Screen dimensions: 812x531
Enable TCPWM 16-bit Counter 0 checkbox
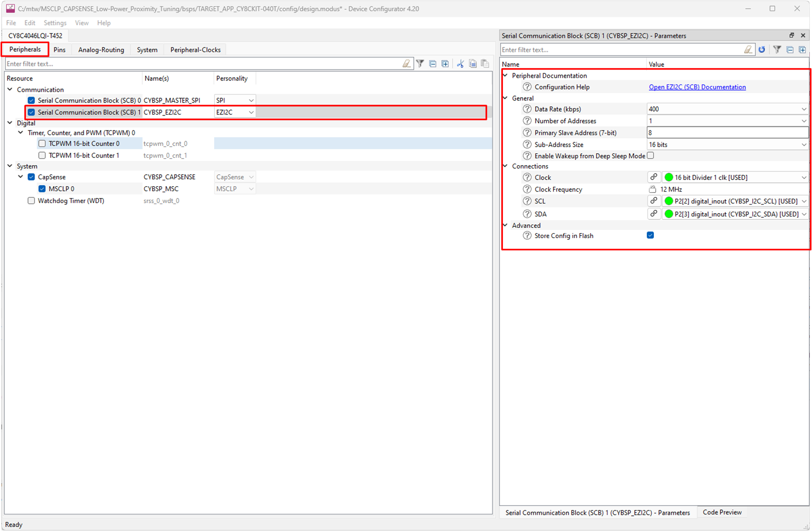(x=42, y=144)
